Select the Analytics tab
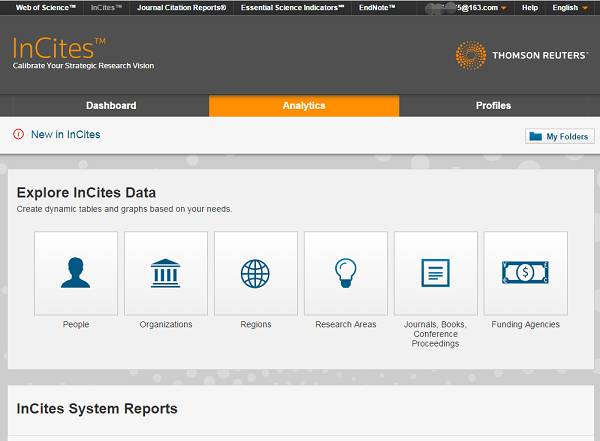Screen dimensions: 600x441 coord(304,106)
